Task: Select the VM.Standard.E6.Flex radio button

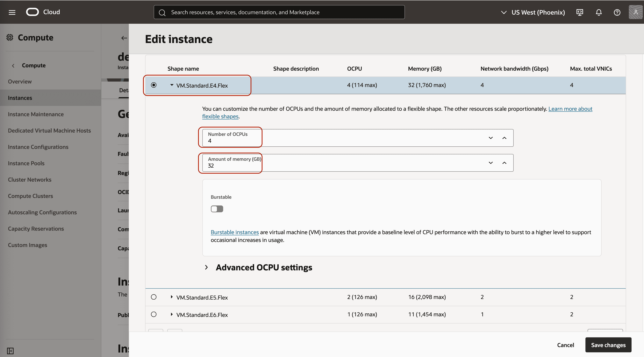Action: (x=154, y=315)
